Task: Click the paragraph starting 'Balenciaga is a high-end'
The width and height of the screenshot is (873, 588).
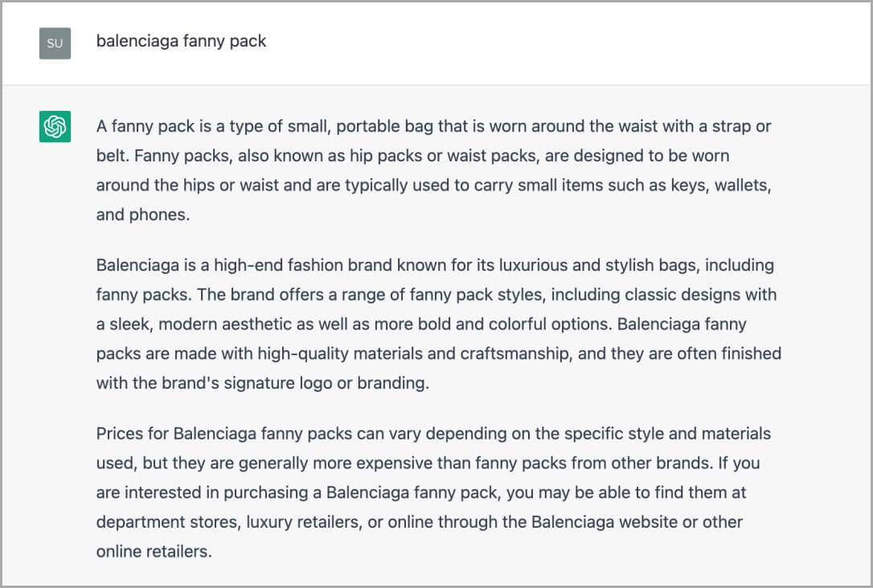Action: (x=439, y=324)
